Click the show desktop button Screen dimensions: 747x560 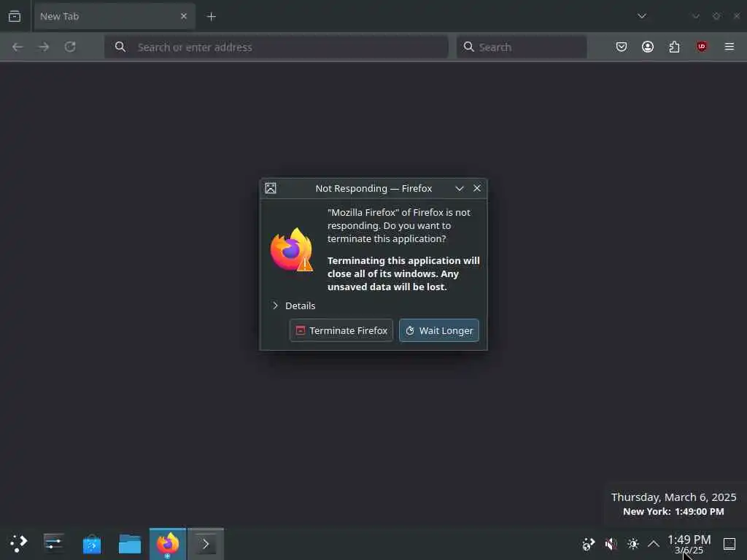pyautogui.click(x=729, y=544)
